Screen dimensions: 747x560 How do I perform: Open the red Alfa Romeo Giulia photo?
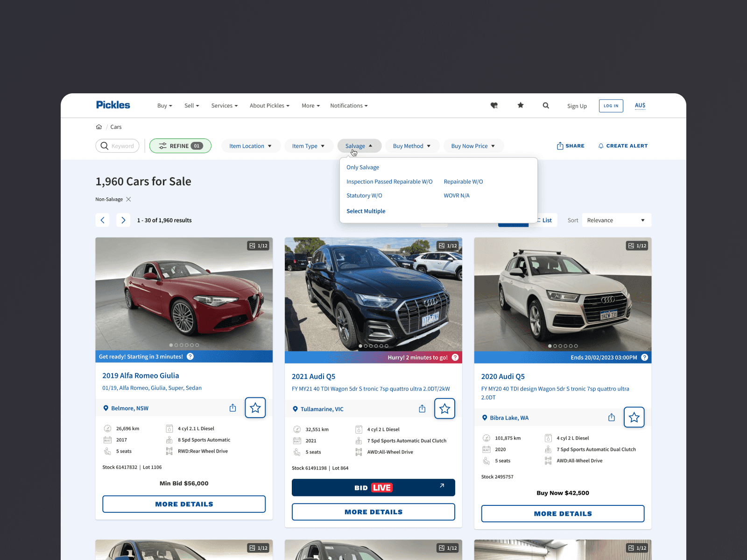click(184, 294)
